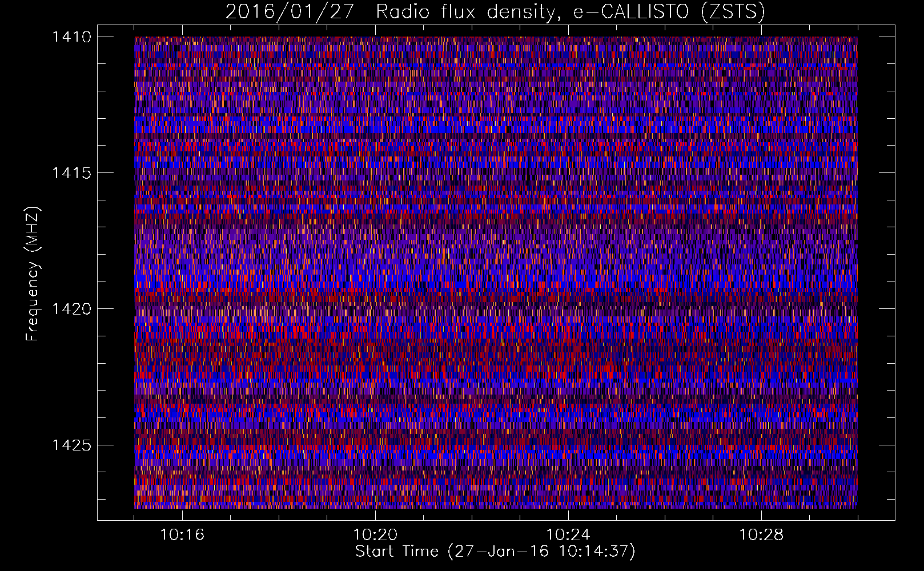Click the 1425 frequency tick label
This screenshot has height=571, width=924.
click(x=71, y=445)
